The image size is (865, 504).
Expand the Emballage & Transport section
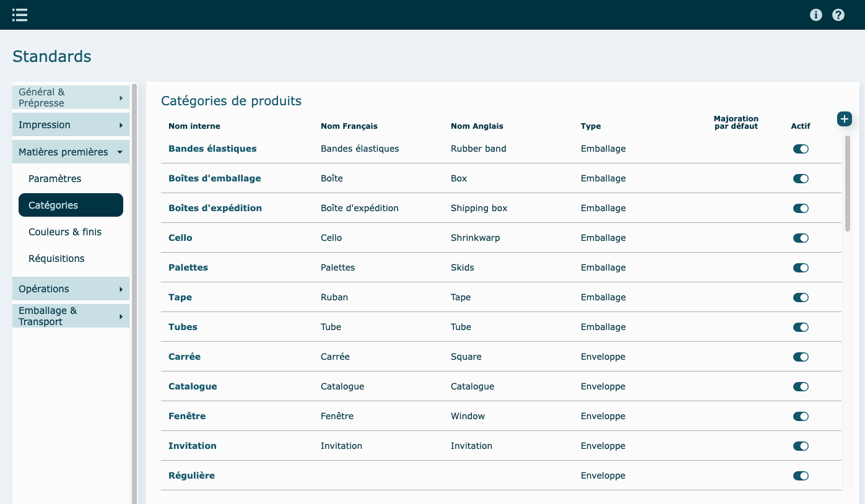71,316
